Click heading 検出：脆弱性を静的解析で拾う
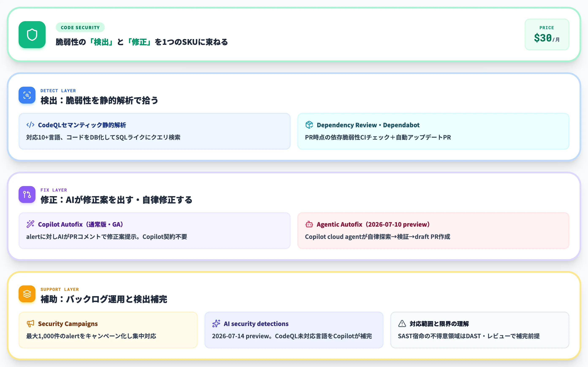Viewport: 588px width, 367px height. pos(99,100)
